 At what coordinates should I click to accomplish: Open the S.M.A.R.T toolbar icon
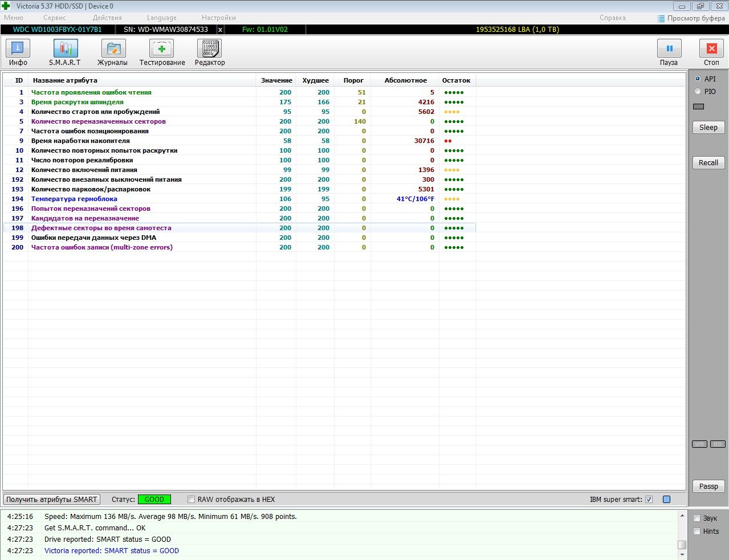tap(66, 48)
